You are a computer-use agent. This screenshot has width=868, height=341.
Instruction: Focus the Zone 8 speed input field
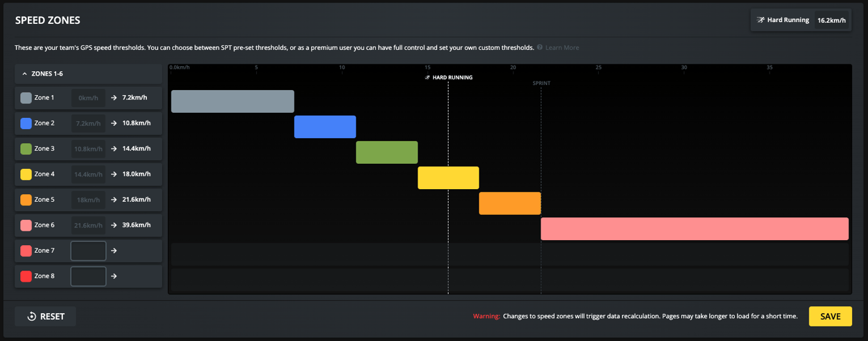coord(88,276)
